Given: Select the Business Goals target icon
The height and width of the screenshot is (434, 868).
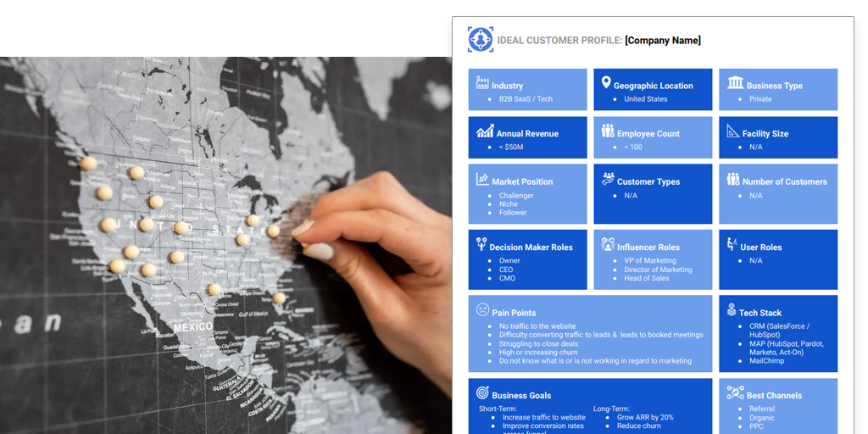Looking at the screenshot, I should click(482, 393).
